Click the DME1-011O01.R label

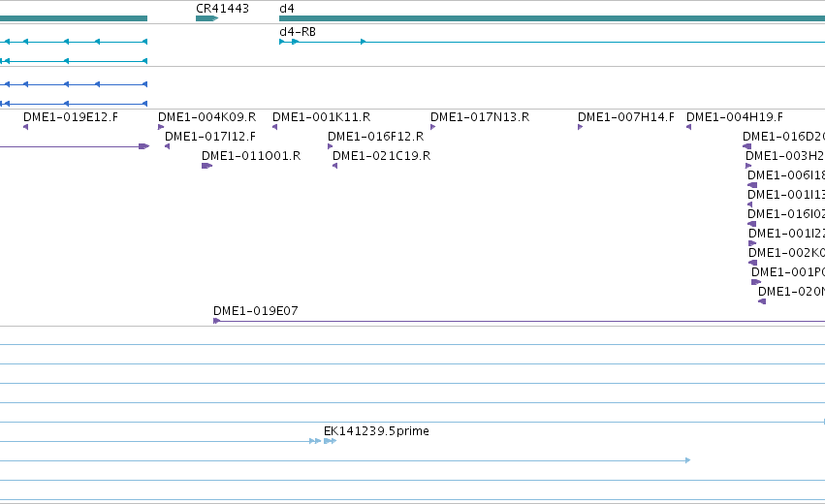[x=251, y=156]
